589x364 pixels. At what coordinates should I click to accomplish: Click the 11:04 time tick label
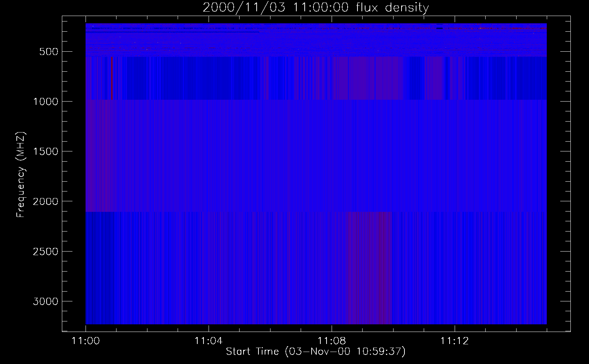tap(208, 341)
